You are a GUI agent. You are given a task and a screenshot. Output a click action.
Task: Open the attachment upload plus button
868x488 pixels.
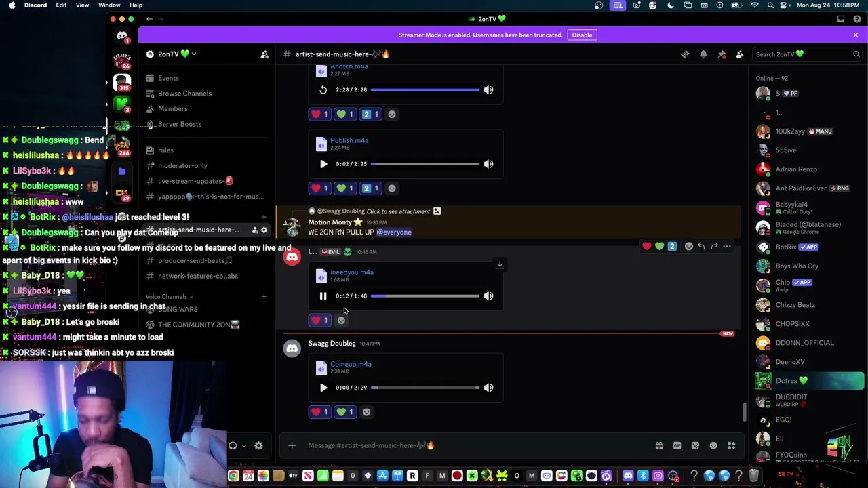click(292, 445)
